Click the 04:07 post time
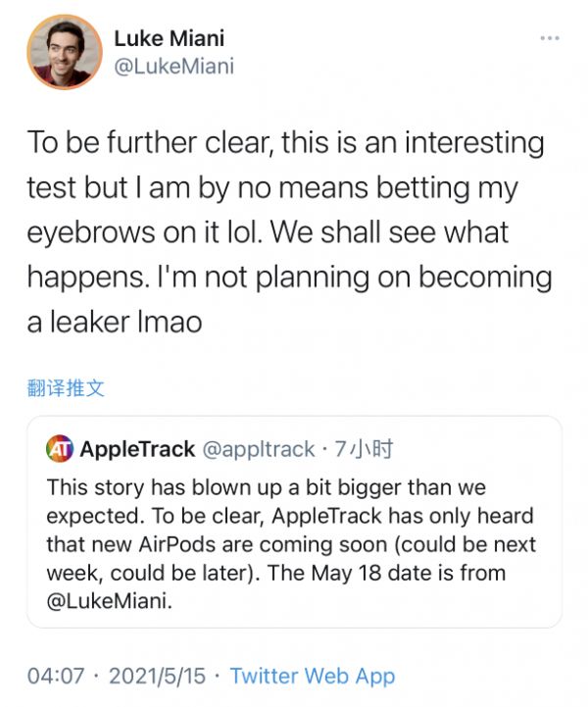 55,676
